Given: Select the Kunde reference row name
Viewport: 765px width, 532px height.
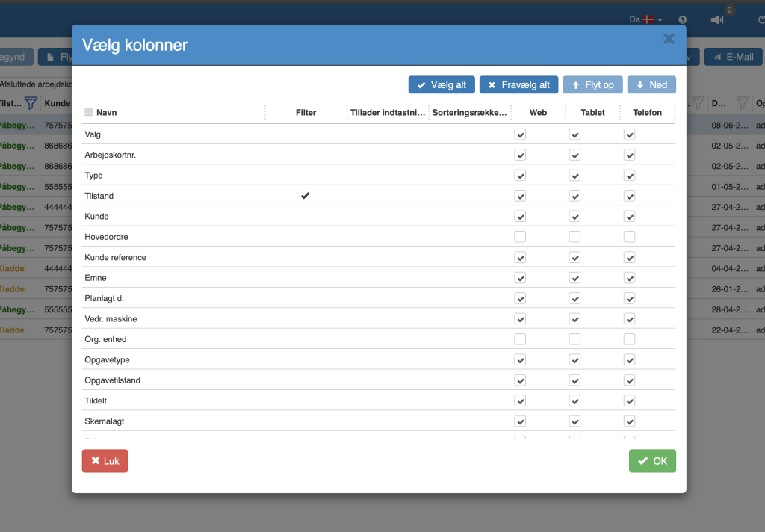Looking at the screenshot, I should coord(115,257).
